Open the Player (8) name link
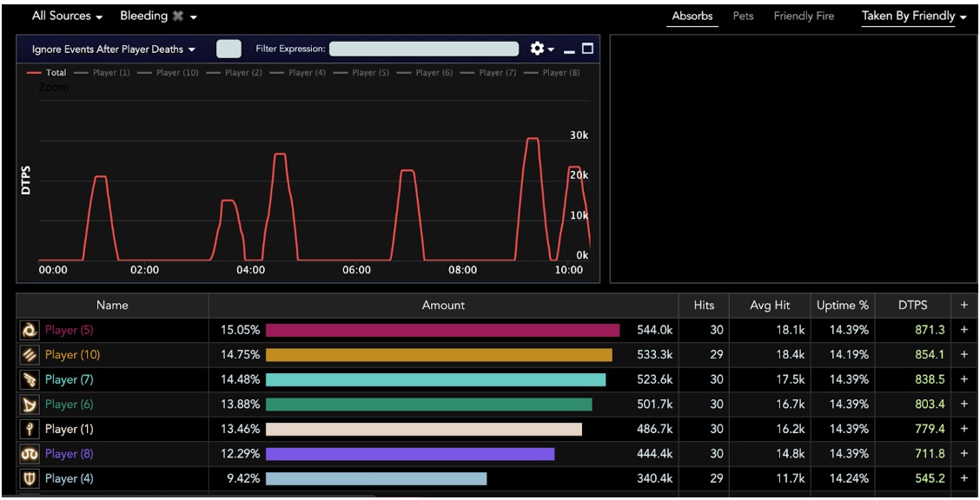 point(69,454)
